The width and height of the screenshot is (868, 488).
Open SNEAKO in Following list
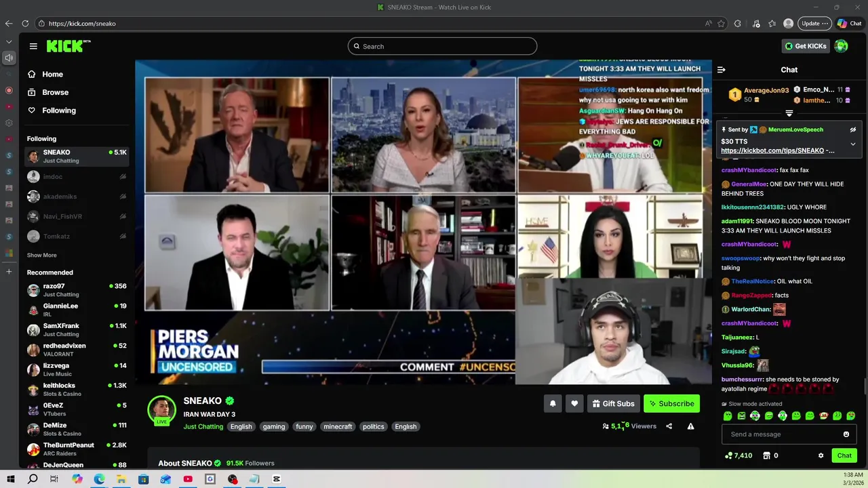77,157
